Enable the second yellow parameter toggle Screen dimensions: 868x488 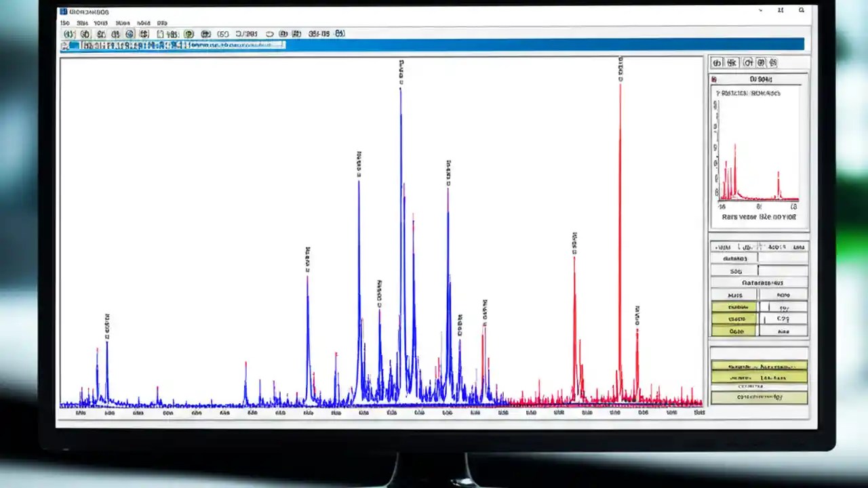(736, 318)
